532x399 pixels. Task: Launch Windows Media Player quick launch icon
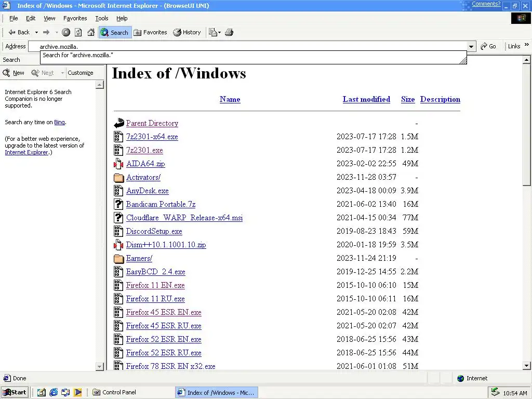78,392
